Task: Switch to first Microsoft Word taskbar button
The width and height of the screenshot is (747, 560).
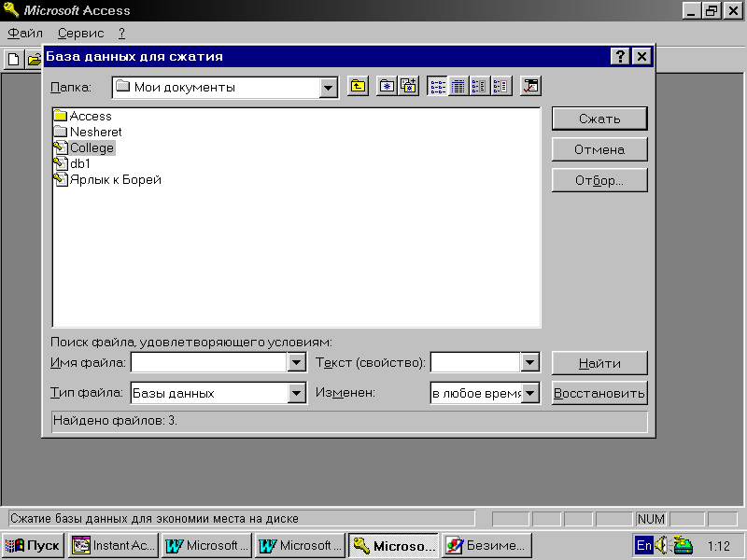Action: click(206, 545)
